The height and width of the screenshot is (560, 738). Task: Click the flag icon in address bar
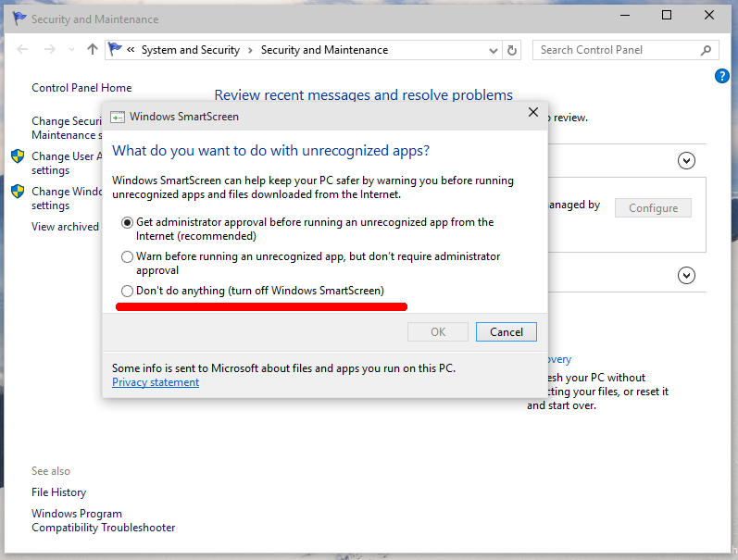116,50
